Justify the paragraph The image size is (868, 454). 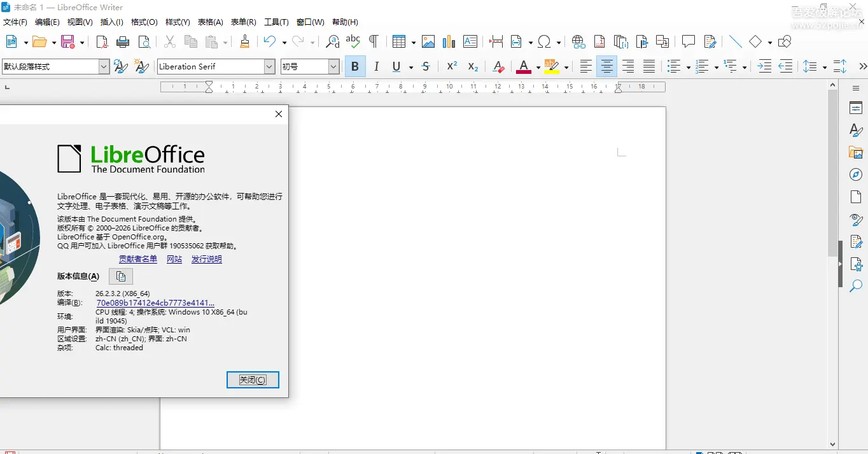(649, 66)
